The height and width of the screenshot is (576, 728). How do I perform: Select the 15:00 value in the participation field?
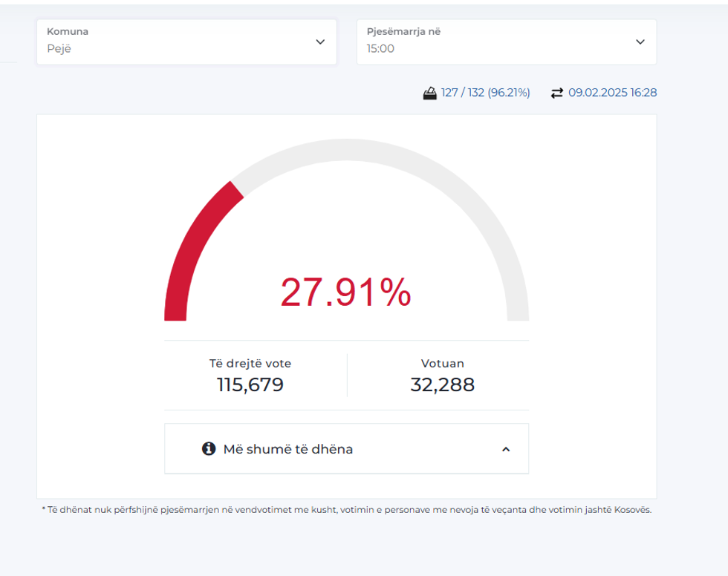[x=380, y=49]
